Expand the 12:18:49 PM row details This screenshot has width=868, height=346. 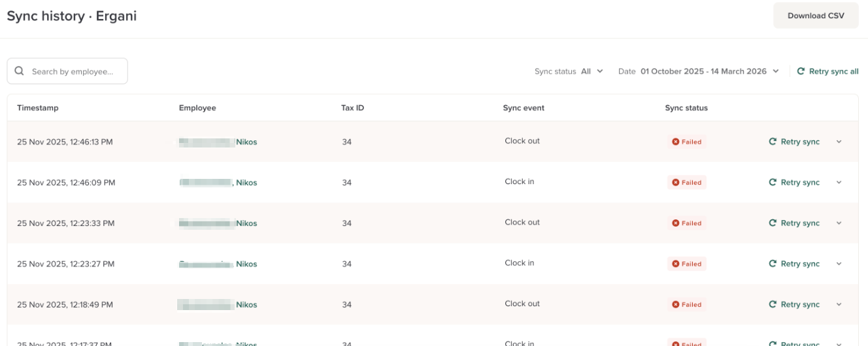[x=839, y=304]
